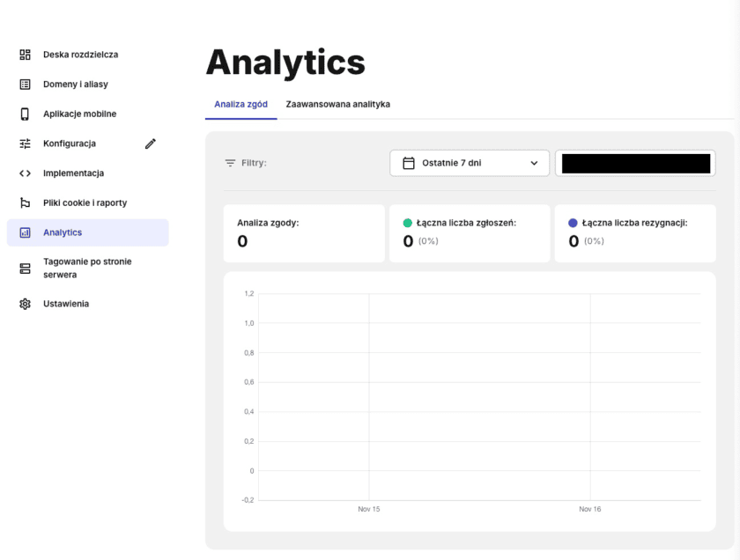740x560 pixels.
Task: Click the Aplikacje mobilne phone icon
Action: (25, 114)
